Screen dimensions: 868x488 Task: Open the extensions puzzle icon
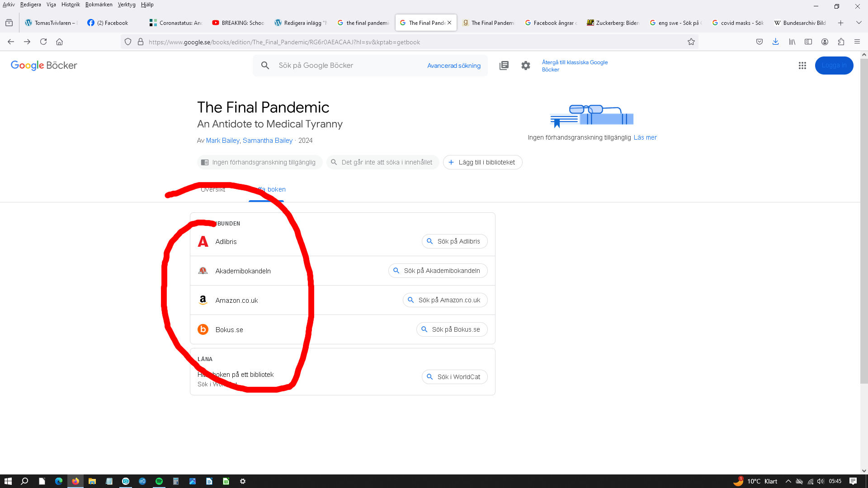point(841,42)
